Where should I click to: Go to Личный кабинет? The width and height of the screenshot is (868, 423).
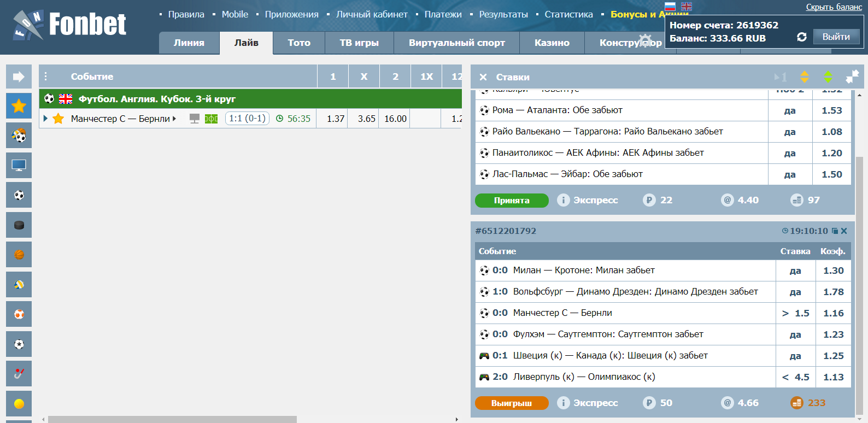(372, 14)
